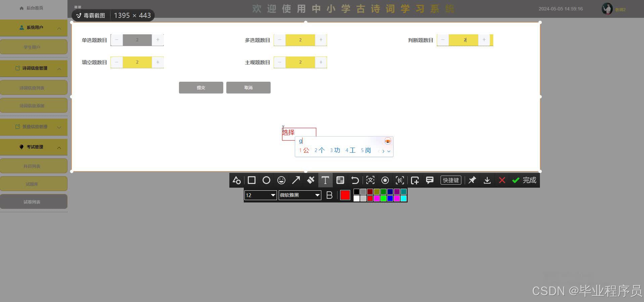This screenshot has width=644, height=302.
Task: Choose IME candidate 2 个
Action: [320, 150]
